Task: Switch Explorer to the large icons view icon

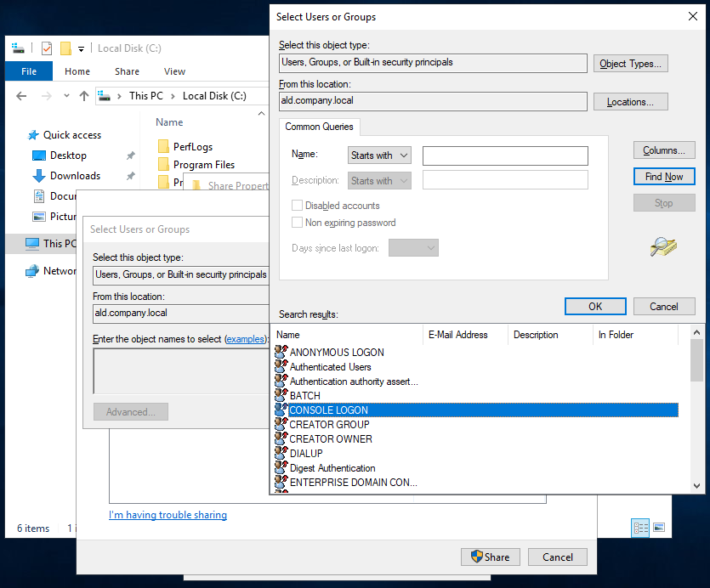Action: click(659, 528)
